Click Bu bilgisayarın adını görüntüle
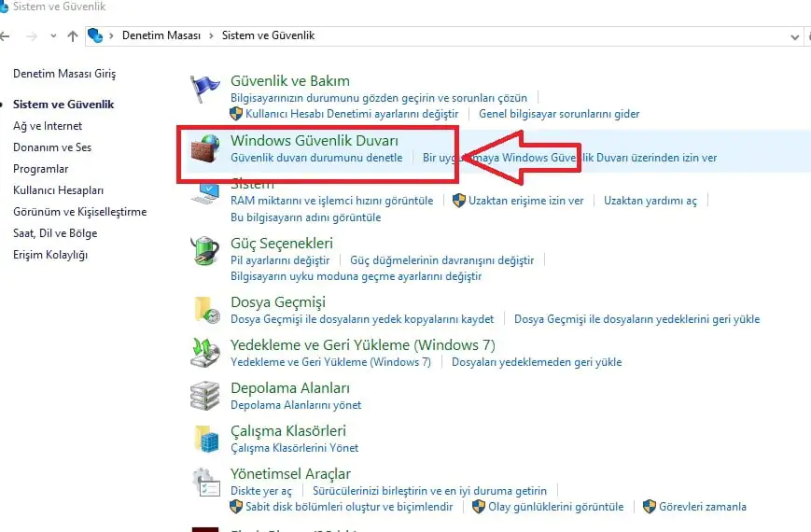The width and height of the screenshot is (811, 532). [x=306, y=217]
